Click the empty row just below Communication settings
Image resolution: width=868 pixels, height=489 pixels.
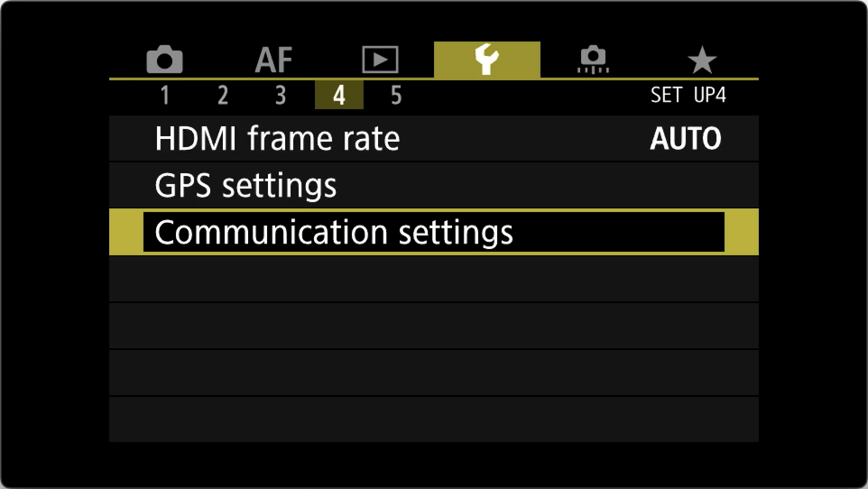pyautogui.click(x=434, y=279)
